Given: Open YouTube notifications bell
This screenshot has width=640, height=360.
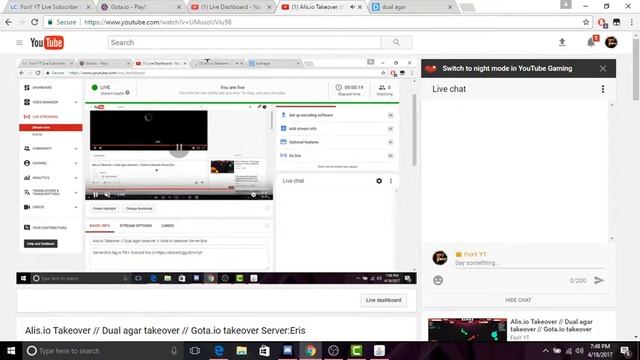Looking at the screenshot, I should tap(591, 42).
